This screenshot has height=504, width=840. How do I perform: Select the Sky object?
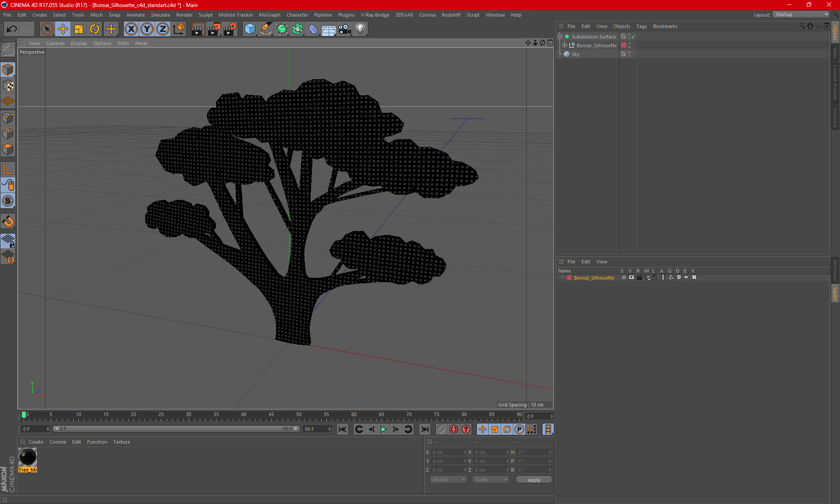click(575, 54)
